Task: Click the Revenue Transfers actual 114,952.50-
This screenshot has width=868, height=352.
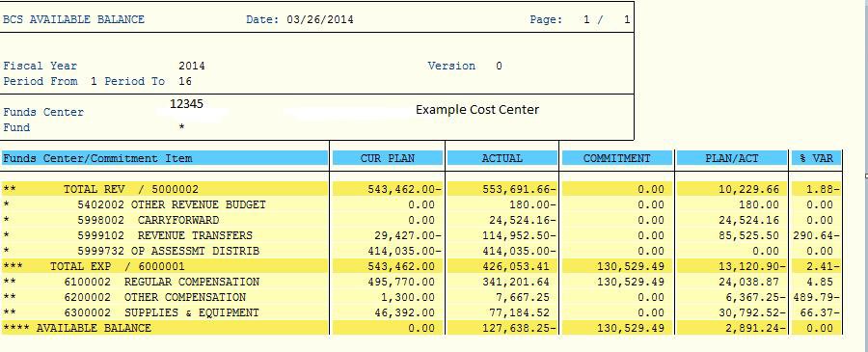Action: [x=519, y=235]
